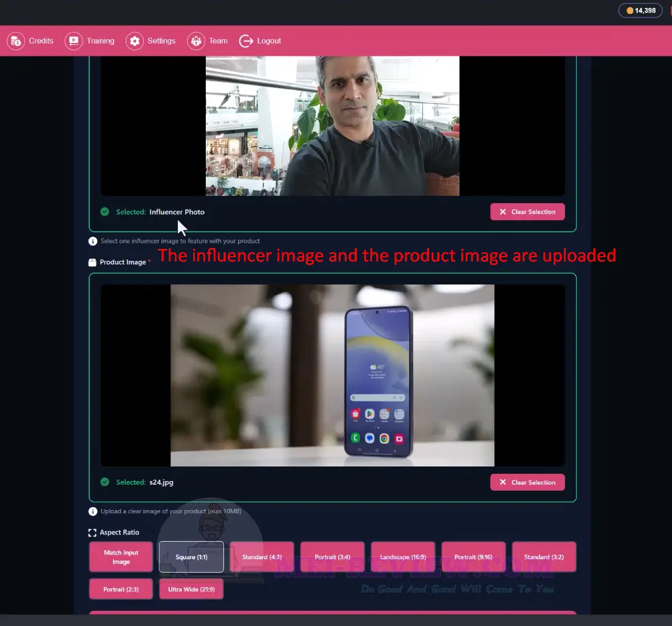Choose the Standard (4:3) aspect ratio

(262, 557)
